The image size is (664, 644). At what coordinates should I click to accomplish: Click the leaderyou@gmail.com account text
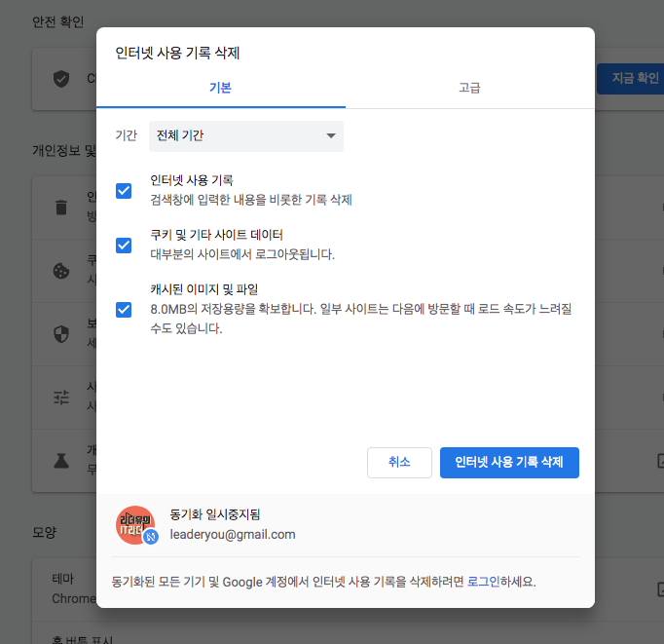[x=233, y=535]
